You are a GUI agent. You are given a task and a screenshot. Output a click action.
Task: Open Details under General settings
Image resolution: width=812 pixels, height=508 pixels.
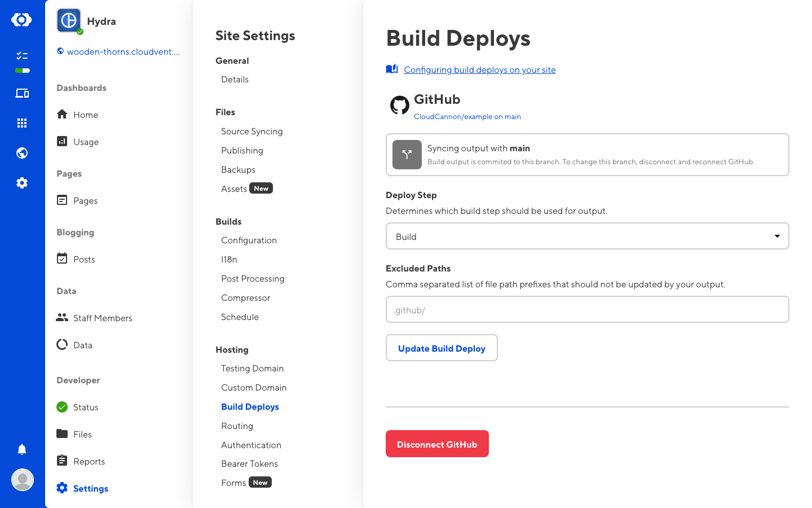pyautogui.click(x=235, y=80)
